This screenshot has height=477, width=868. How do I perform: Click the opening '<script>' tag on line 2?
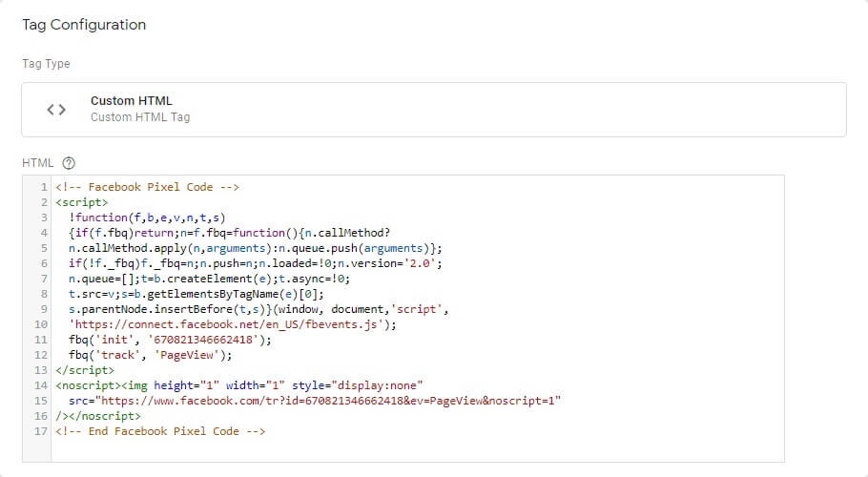(82, 202)
